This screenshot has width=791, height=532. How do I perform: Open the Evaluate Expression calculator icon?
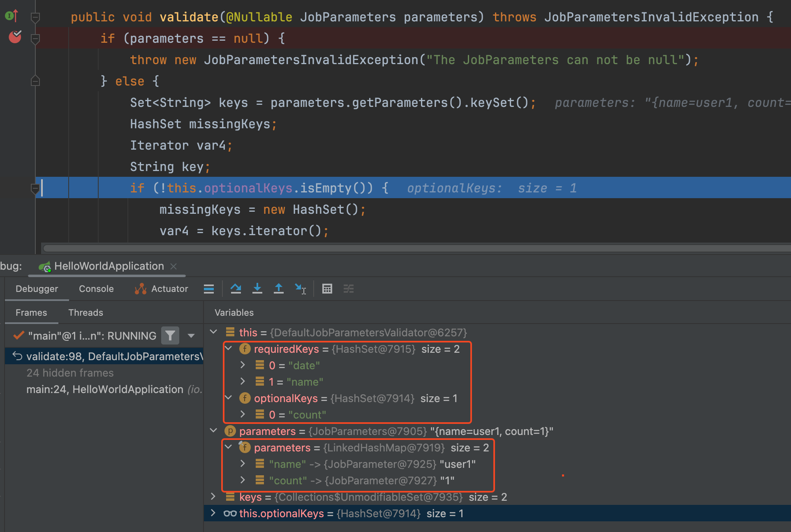click(x=327, y=289)
